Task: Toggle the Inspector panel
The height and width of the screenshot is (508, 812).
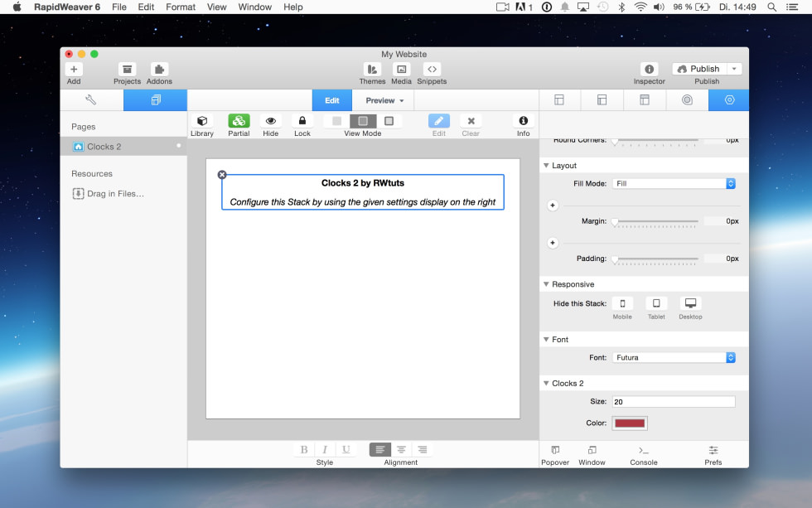Action: tap(649, 70)
